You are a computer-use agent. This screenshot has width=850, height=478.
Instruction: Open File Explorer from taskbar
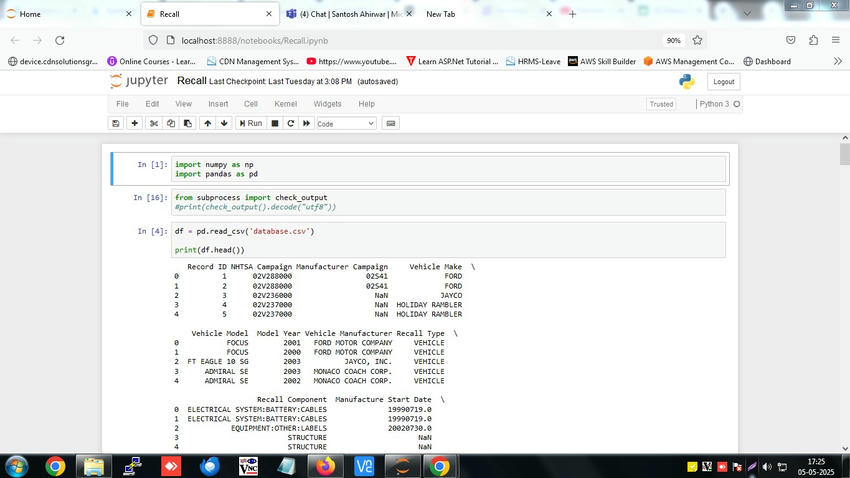pos(93,466)
